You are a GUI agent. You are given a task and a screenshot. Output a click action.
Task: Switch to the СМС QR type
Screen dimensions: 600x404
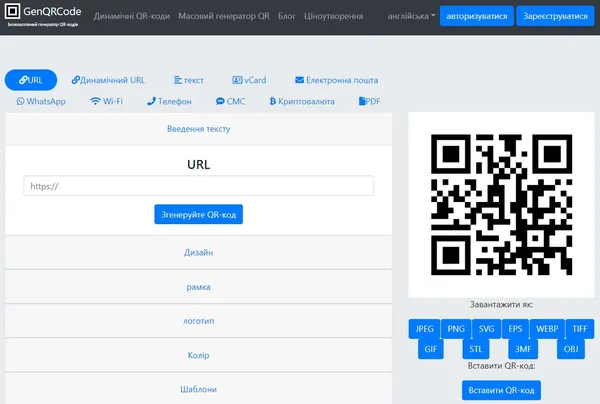pyautogui.click(x=230, y=101)
